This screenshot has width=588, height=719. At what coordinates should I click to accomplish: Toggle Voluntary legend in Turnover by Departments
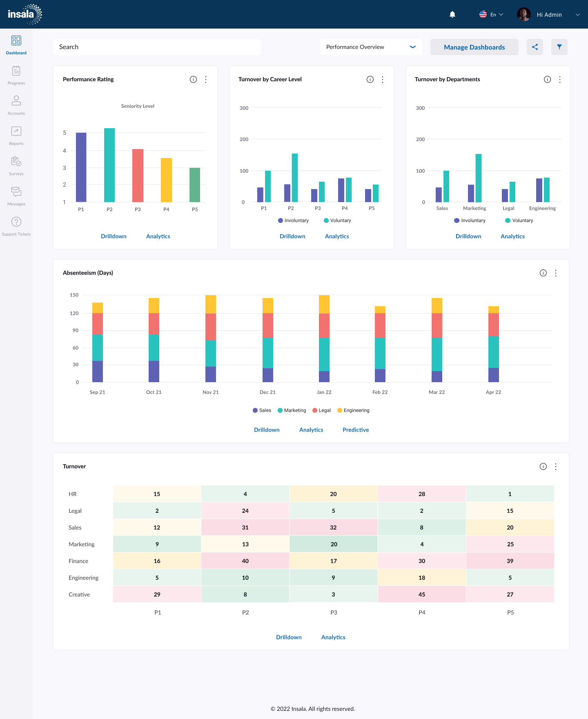coord(519,220)
